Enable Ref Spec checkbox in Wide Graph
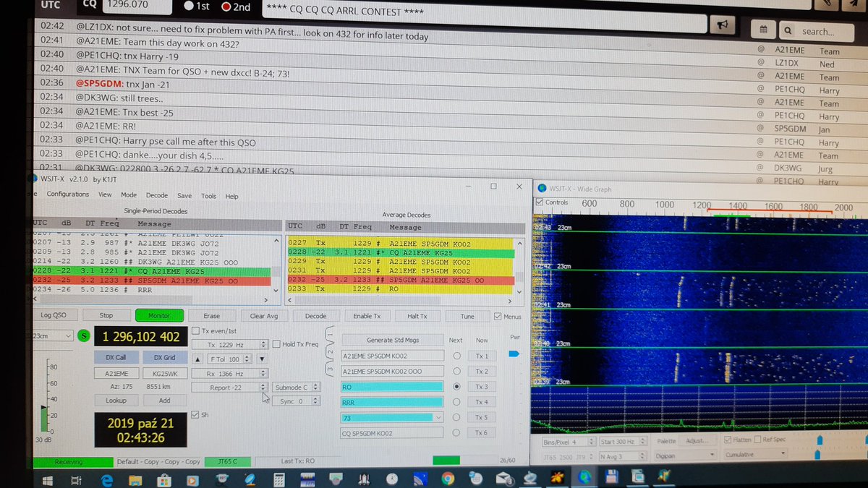The height and width of the screenshot is (488, 868). pyautogui.click(x=758, y=440)
